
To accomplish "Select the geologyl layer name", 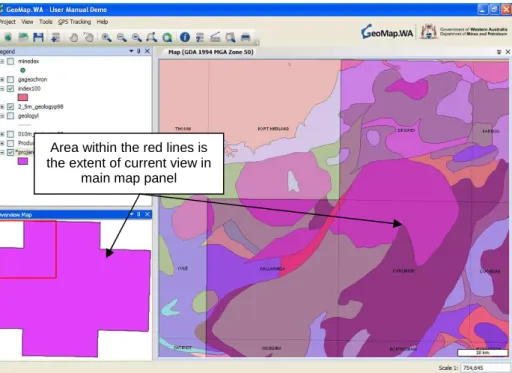I will 28,116.
